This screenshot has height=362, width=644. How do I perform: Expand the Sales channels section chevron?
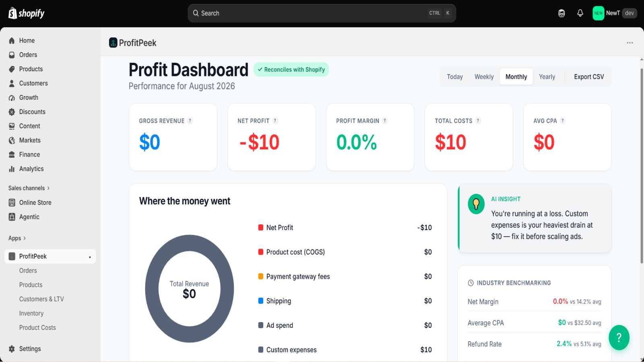click(48, 188)
